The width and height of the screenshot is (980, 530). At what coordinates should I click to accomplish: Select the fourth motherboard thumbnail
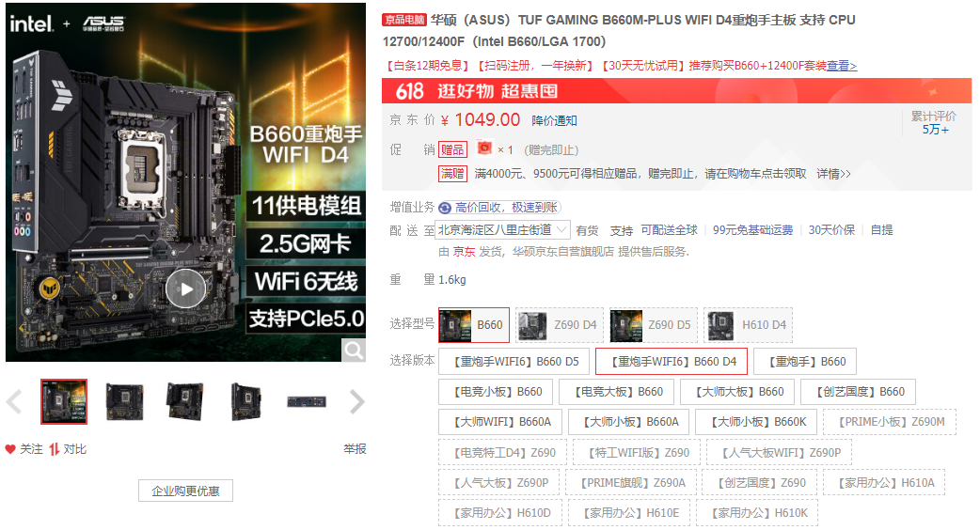[x=245, y=401]
